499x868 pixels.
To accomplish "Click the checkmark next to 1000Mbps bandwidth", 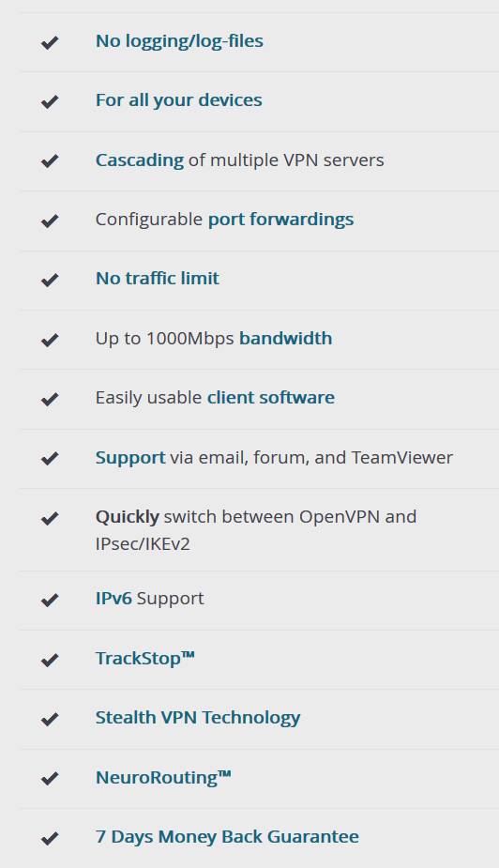I will click(50, 340).
